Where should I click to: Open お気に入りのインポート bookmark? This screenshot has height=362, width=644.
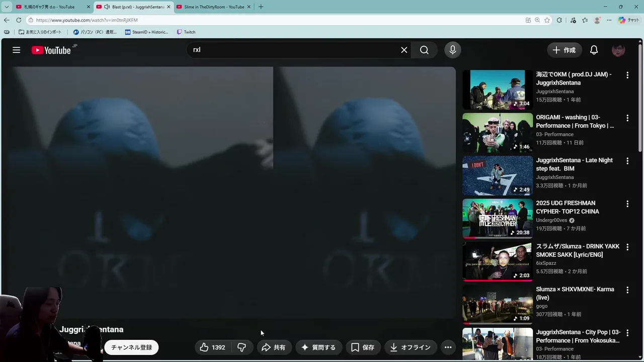click(x=40, y=32)
